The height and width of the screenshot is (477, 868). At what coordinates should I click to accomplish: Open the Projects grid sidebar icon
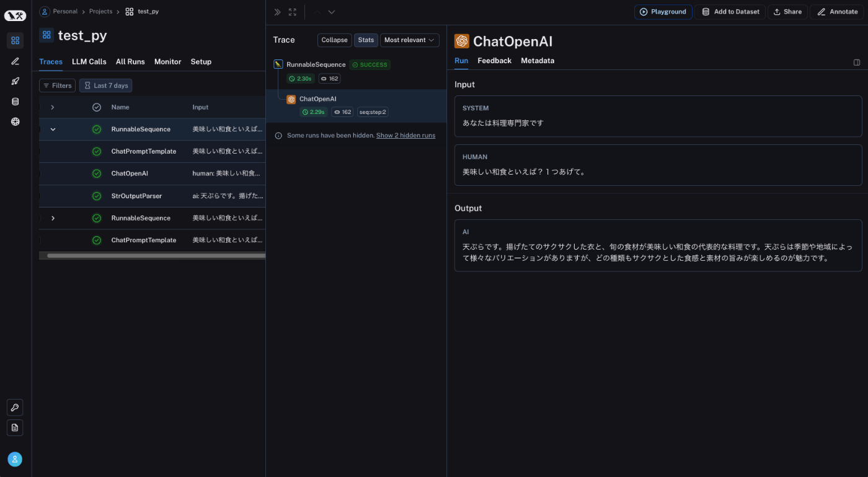click(x=15, y=41)
